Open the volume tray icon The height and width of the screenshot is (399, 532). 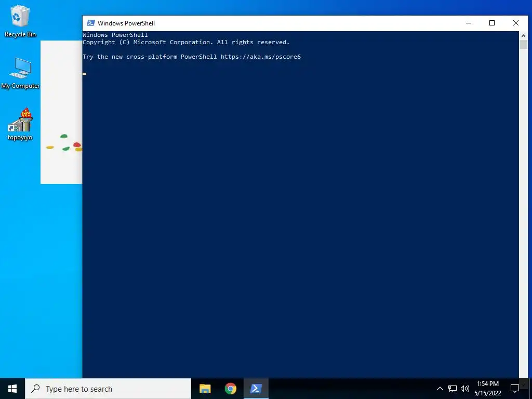pos(465,389)
